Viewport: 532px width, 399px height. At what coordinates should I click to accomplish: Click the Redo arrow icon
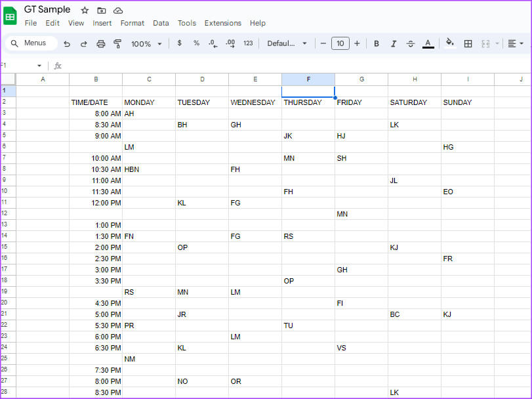[83, 44]
